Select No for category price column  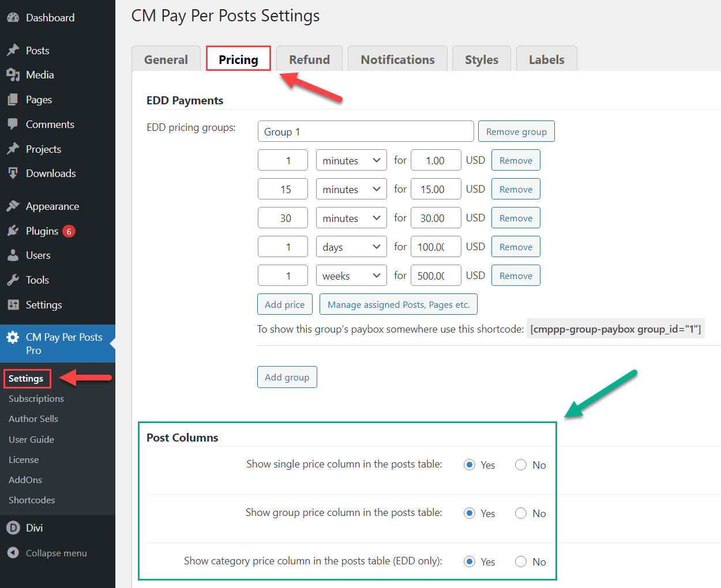[521, 561]
